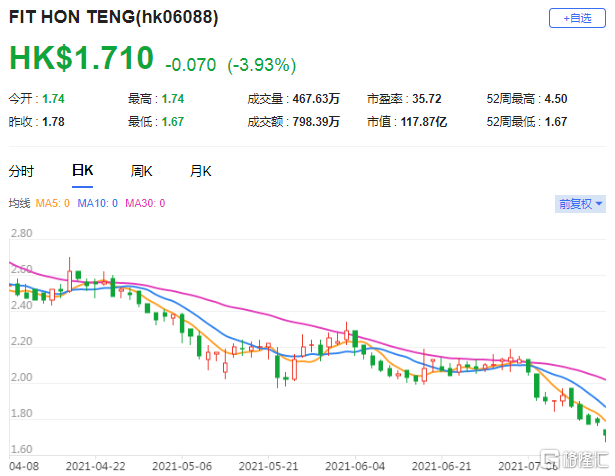Viewport: 615px width, 476px height.
Task: Switch to 分时 chart tab
Action: pyautogui.click(x=21, y=171)
